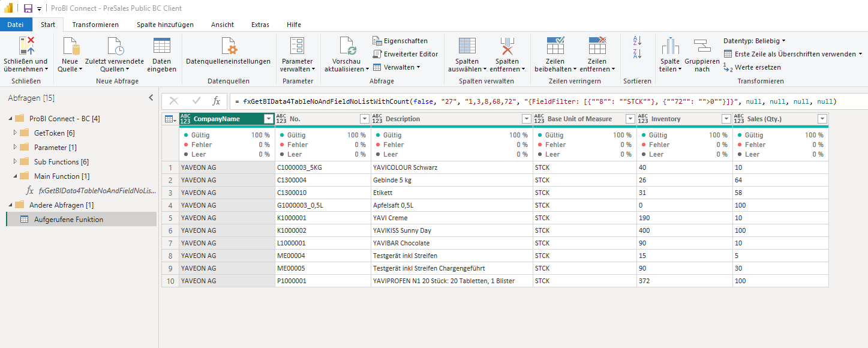Click the Zuletzt verwendete Quellen icon

[x=115, y=46]
